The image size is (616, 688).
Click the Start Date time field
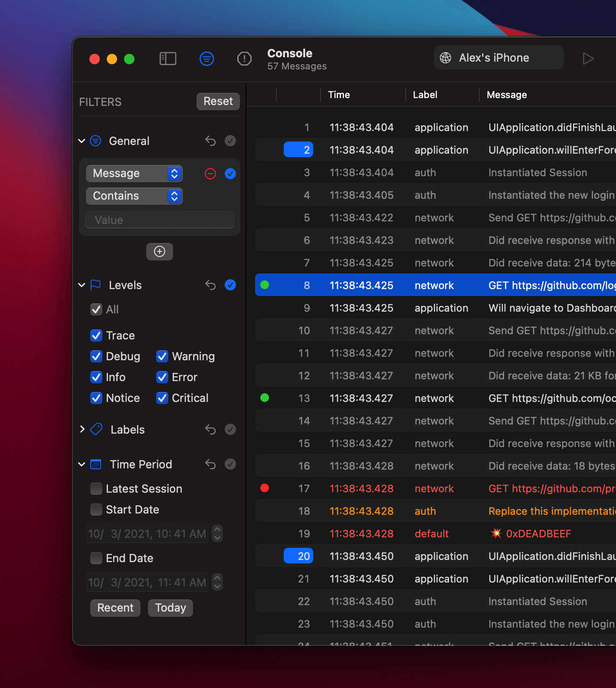click(x=147, y=534)
